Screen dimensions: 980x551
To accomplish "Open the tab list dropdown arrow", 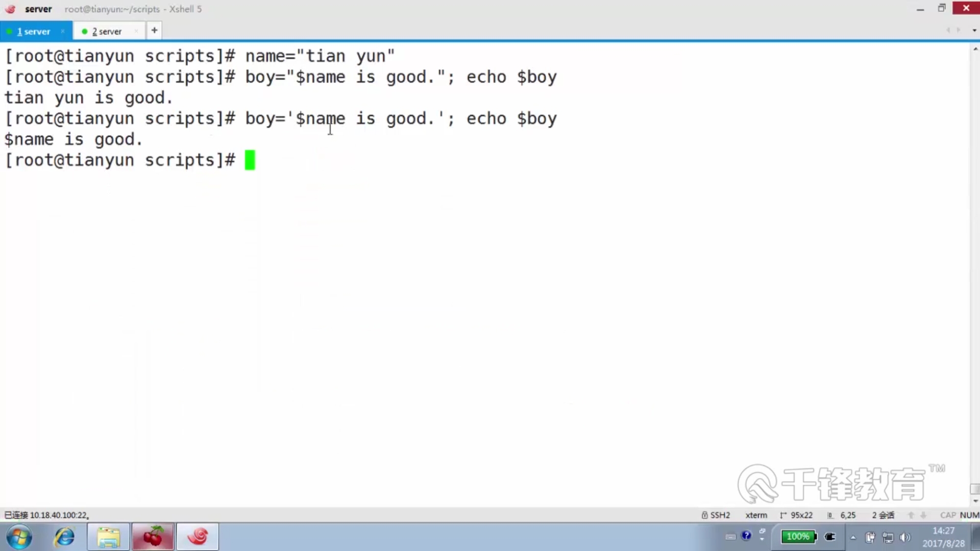I will coord(974,31).
